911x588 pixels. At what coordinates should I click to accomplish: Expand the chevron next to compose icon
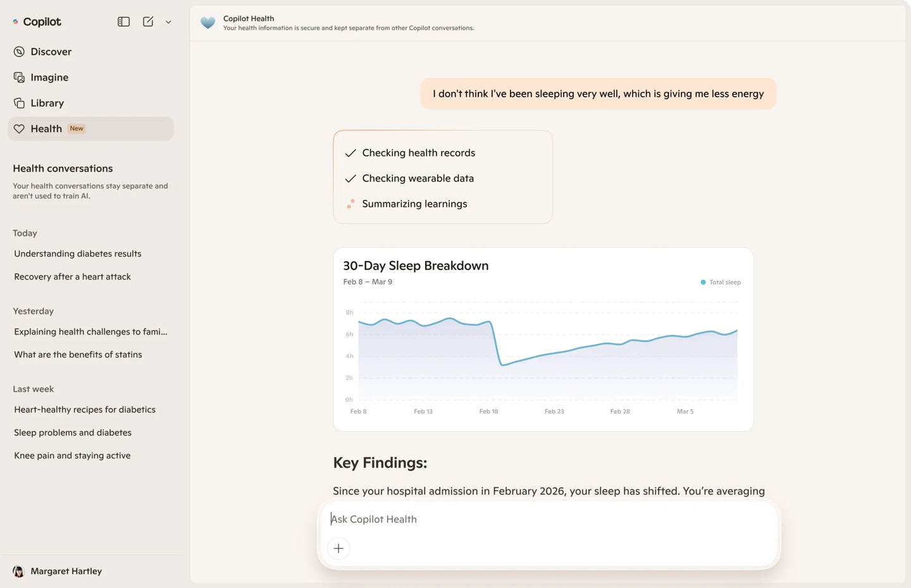(x=168, y=22)
